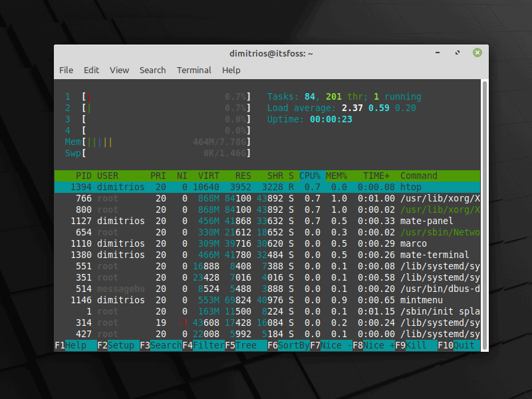Open the Edit menu
The height and width of the screenshot is (399, 532).
[x=91, y=70]
